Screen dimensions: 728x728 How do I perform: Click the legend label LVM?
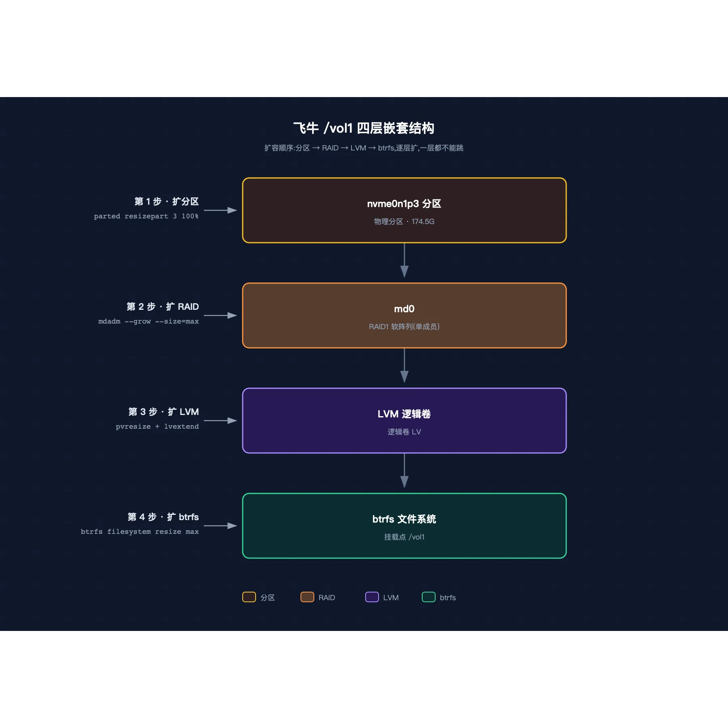click(391, 598)
